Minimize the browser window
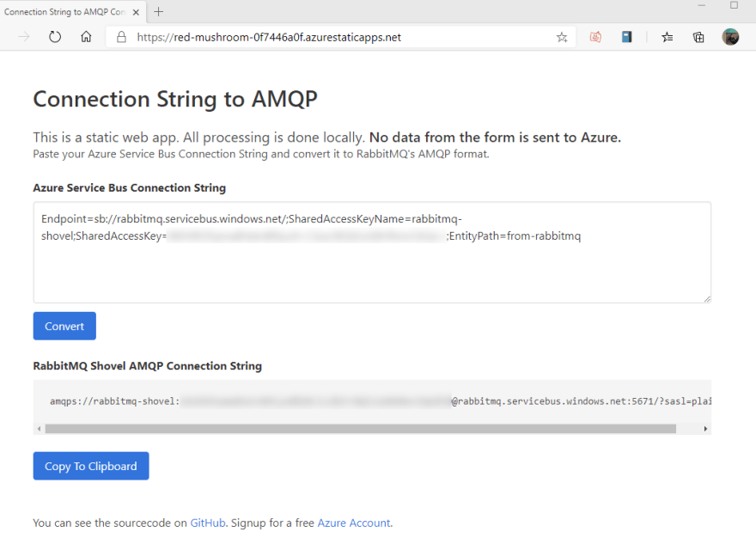 click(x=702, y=5)
